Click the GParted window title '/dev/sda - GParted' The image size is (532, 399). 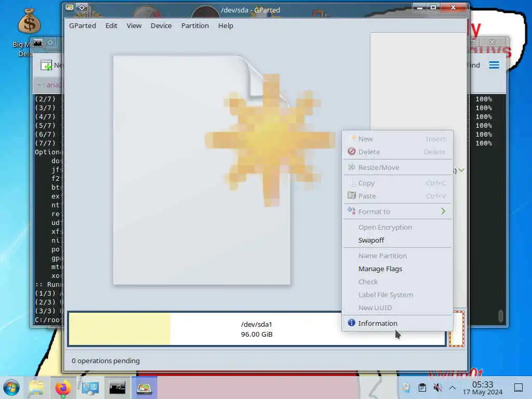250,10
